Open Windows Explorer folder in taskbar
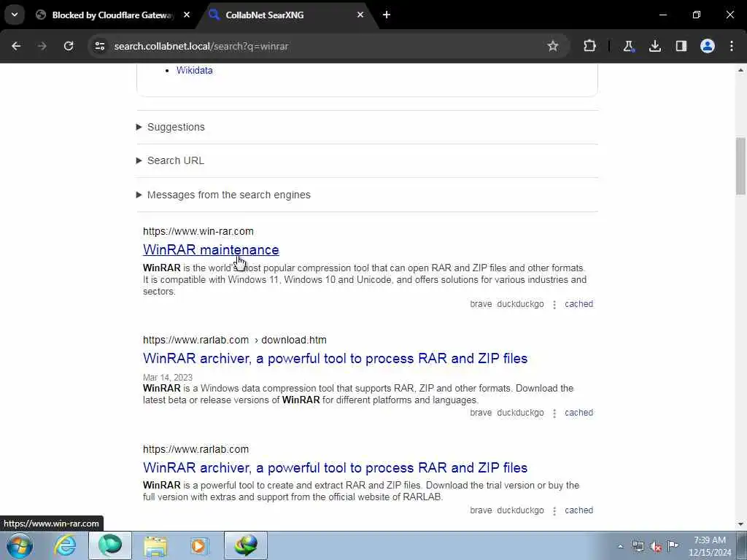This screenshot has width=747, height=560. [155, 545]
